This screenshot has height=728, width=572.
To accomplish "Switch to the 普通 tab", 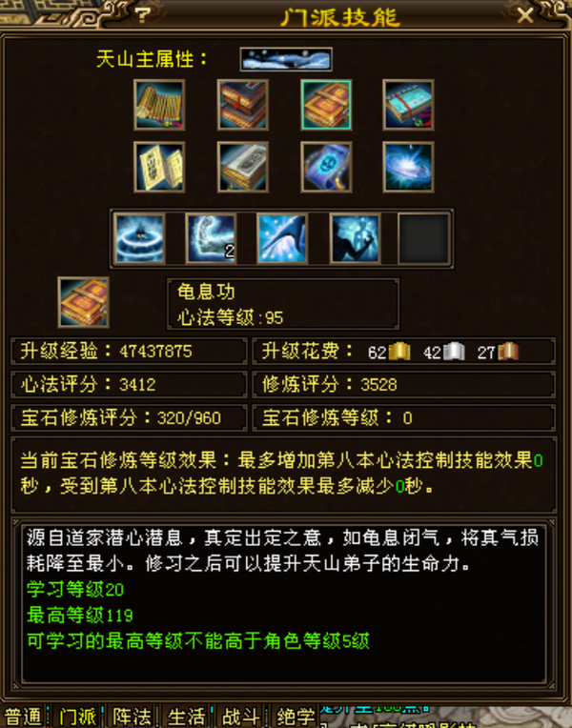I will coord(23,717).
